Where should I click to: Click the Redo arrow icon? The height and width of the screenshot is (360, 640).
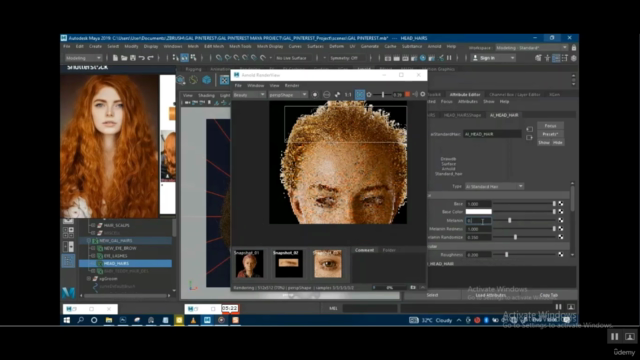150,58
